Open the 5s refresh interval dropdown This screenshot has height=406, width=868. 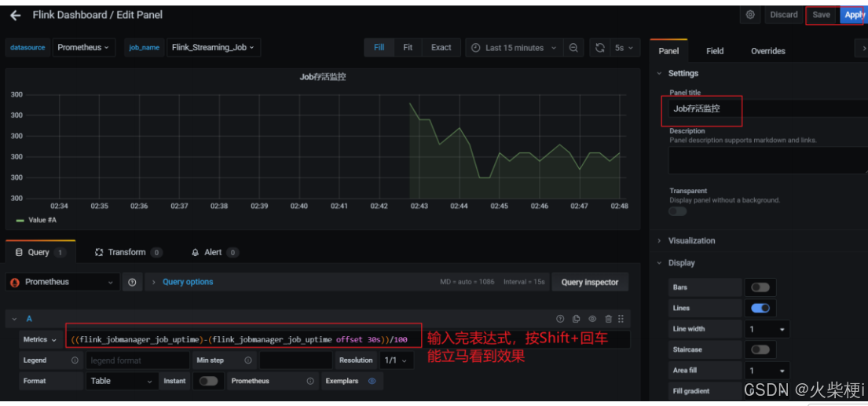[624, 48]
